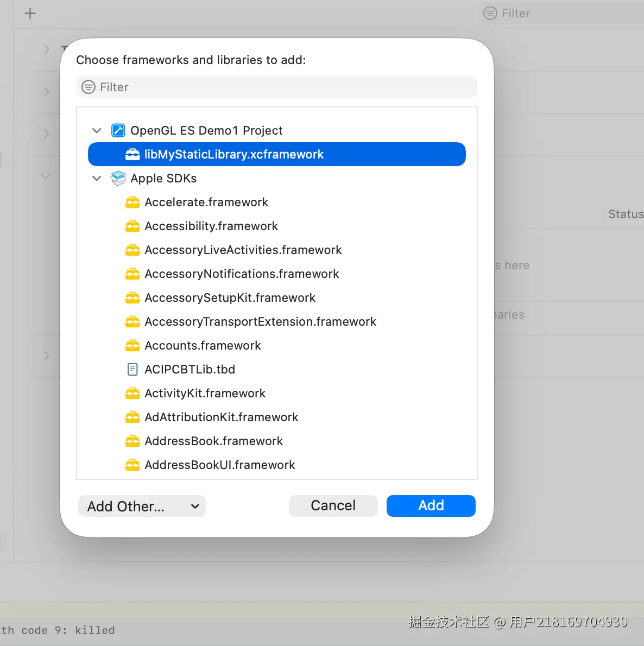Click the Accessibility.framework toolbox icon

pos(132,226)
